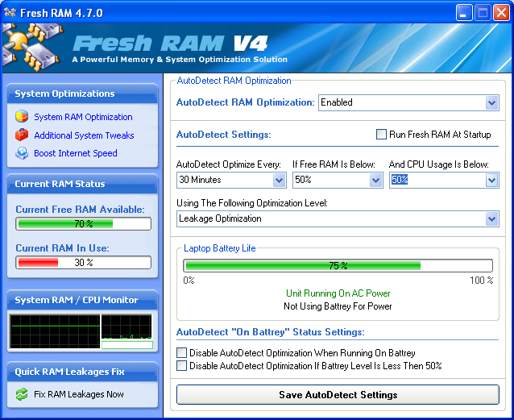Click the Current RAM In Use 30% bar
The height and width of the screenshot is (420, 514).
pos(83,263)
